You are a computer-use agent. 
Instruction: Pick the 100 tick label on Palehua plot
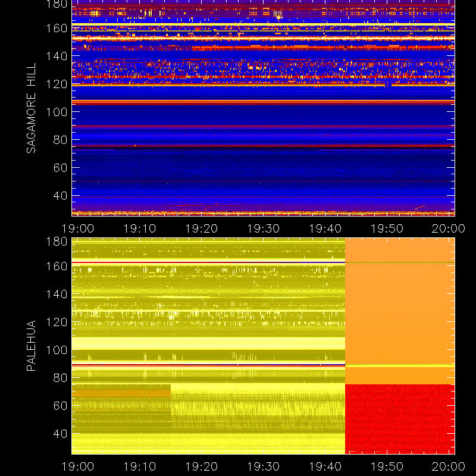[57, 350]
